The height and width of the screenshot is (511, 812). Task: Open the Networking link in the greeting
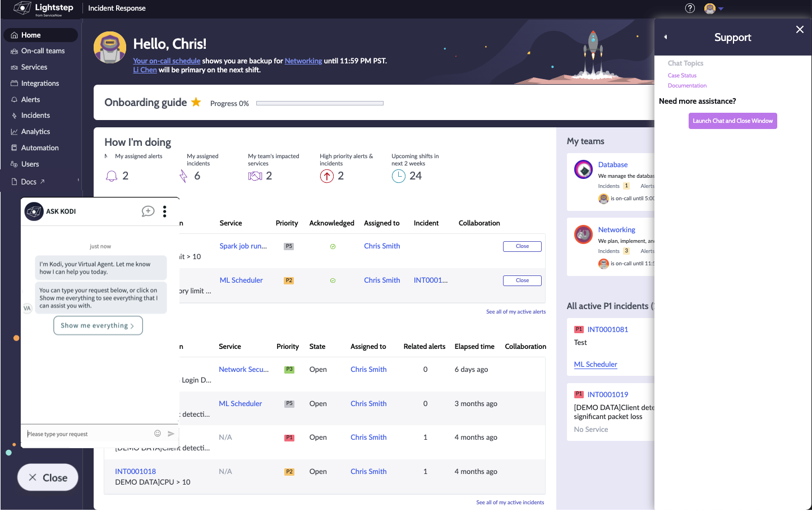(303, 61)
